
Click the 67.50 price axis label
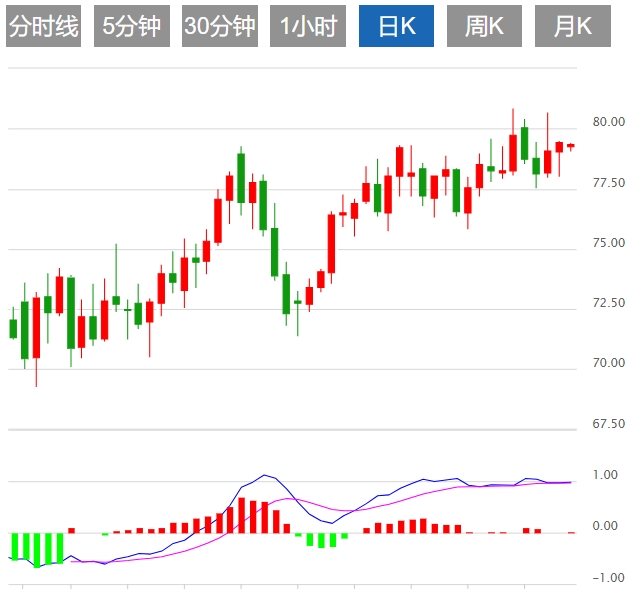click(x=608, y=424)
